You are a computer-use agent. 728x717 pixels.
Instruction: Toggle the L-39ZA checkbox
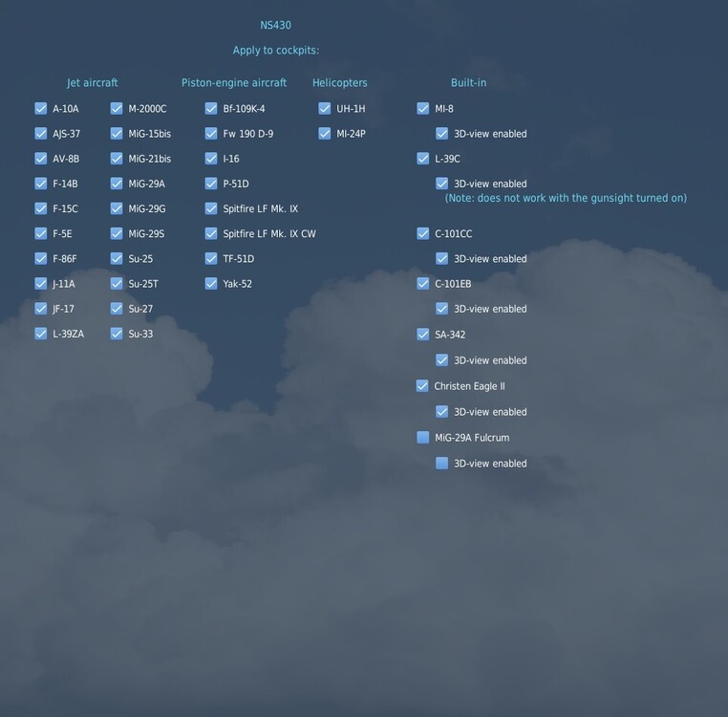(x=41, y=334)
